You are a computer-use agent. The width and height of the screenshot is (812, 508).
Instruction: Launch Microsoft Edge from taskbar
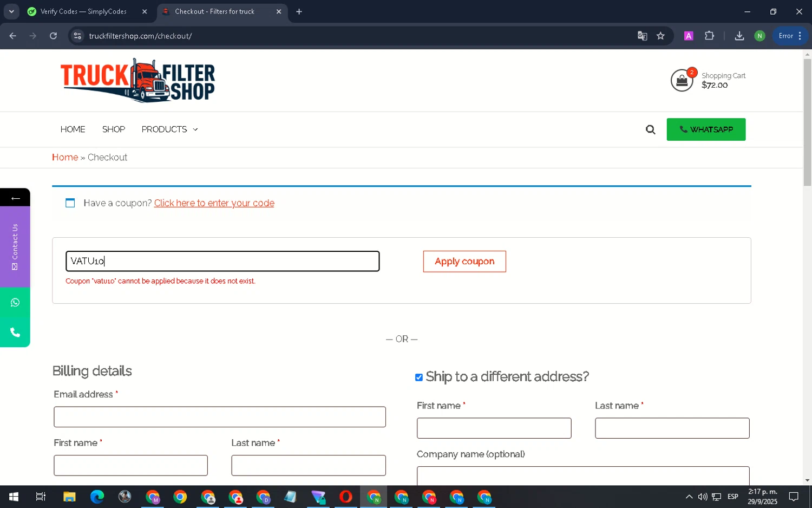tap(97, 497)
